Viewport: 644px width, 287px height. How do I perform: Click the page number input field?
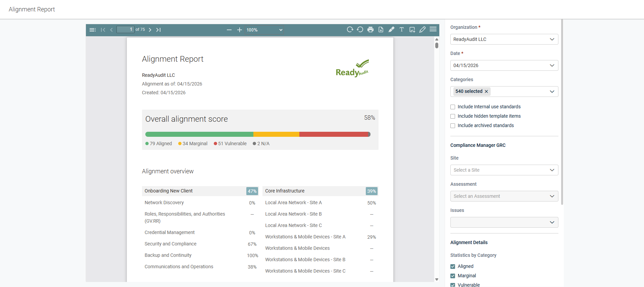[125, 30]
